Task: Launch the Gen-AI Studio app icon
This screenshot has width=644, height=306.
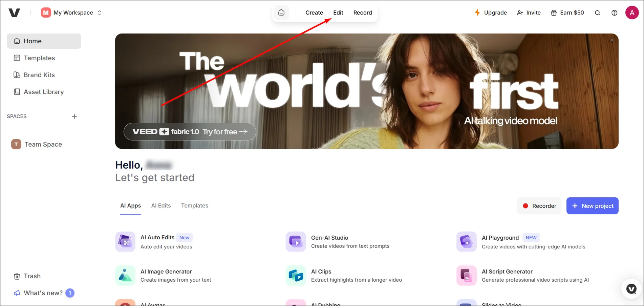Action: pyautogui.click(x=296, y=242)
